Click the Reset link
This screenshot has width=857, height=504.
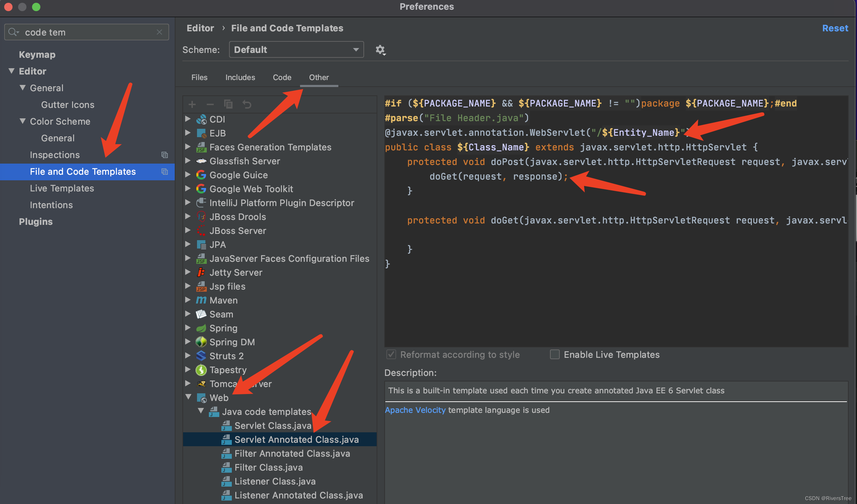(x=835, y=28)
